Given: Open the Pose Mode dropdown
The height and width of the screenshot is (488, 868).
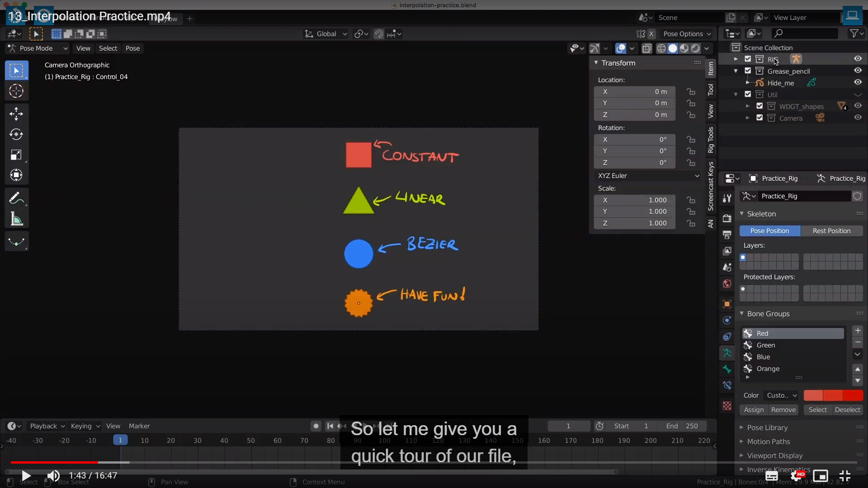Looking at the screenshot, I should coord(37,48).
